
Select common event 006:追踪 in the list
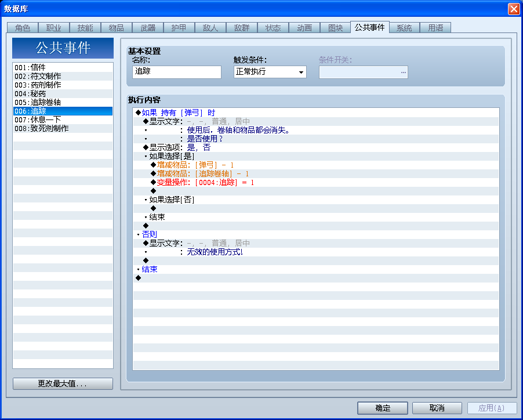click(x=63, y=111)
